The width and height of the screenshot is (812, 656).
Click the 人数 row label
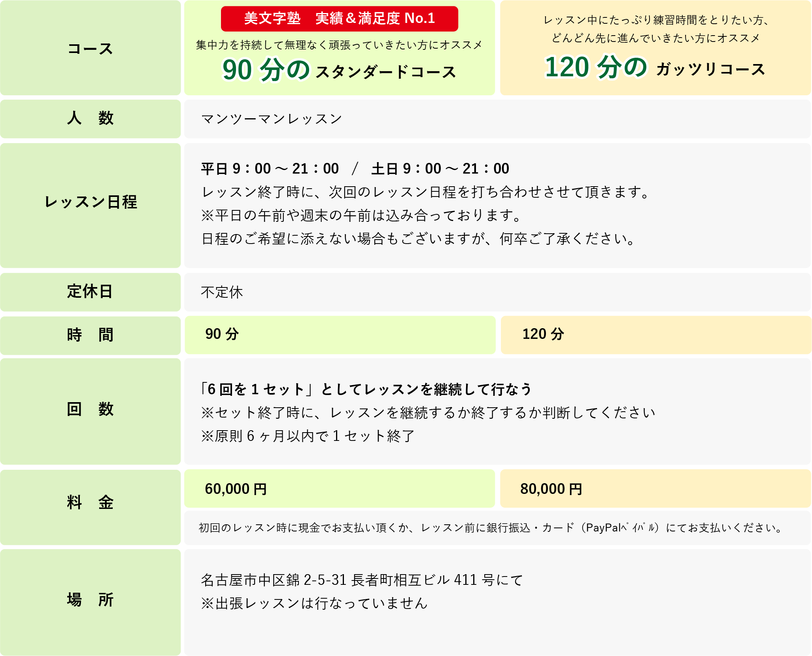click(90, 118)
